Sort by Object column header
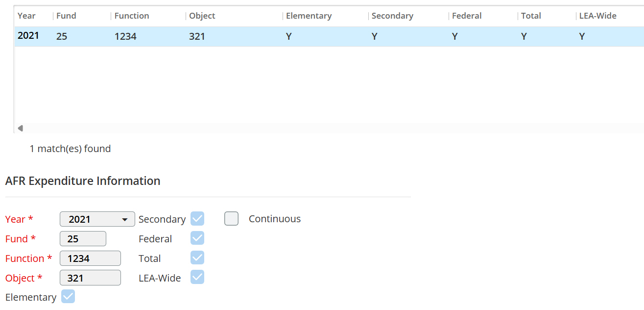This screenshot has width=644, height=310. [x=202, y=16]
